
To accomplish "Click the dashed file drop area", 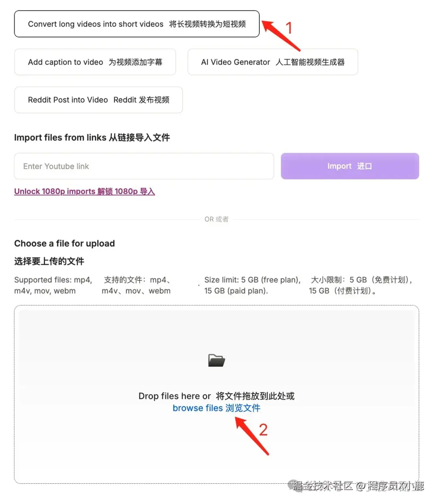I will tap(216, 394).
